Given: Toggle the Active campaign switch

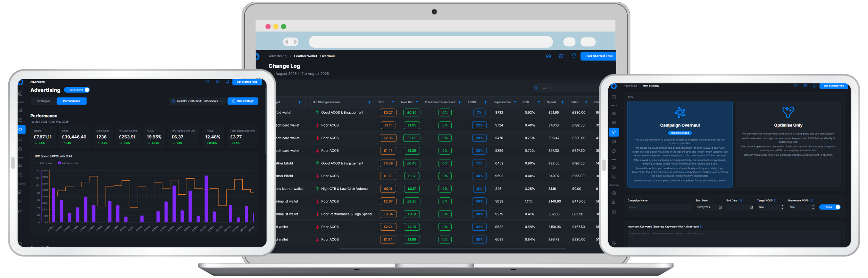Looking at the screenshot, I should click(830, 207).
